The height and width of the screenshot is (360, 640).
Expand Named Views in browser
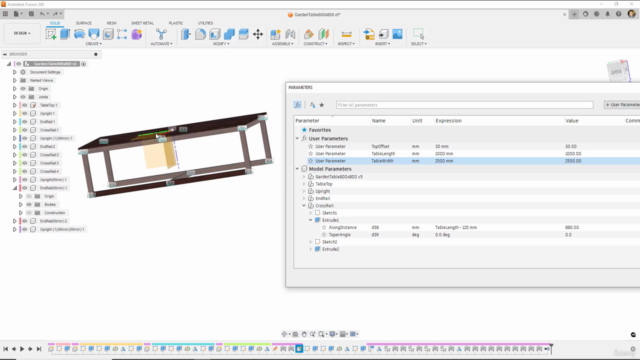pyautogui.click(x=15, y=80)
